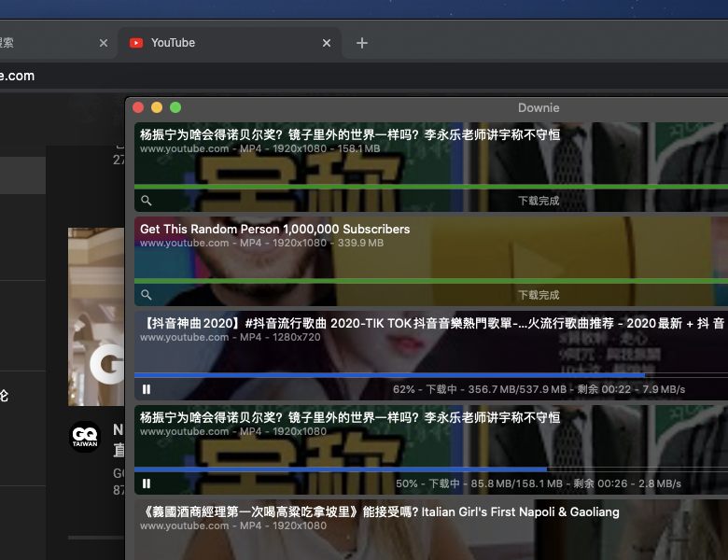This screenshot has height=560, width=728.
Task: Open the GQ video thumbnail in YouTube
Action: point(96,316)
